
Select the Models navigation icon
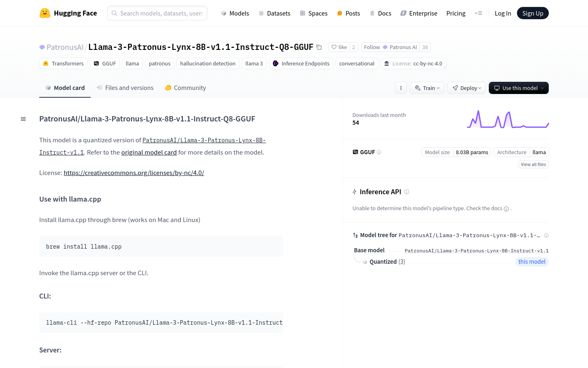(x=224, y=13)
